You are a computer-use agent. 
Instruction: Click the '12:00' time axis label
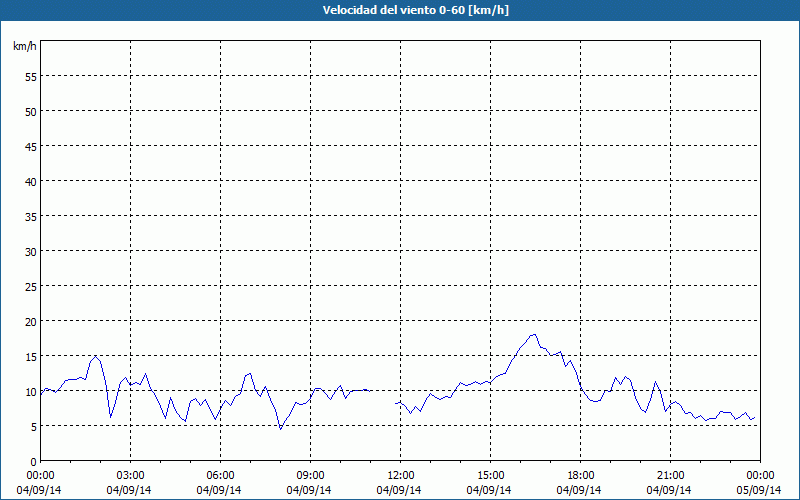pyautogui.click(x=401, y=476)
